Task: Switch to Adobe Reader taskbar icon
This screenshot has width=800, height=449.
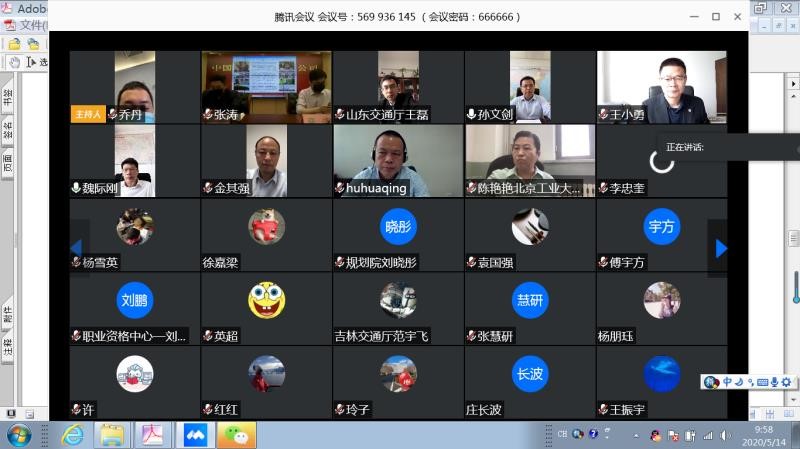Action: point(152,435)
